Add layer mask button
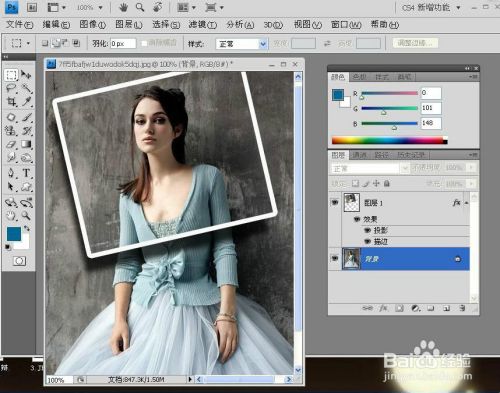The image size is (500, 393). click(399, 308)
